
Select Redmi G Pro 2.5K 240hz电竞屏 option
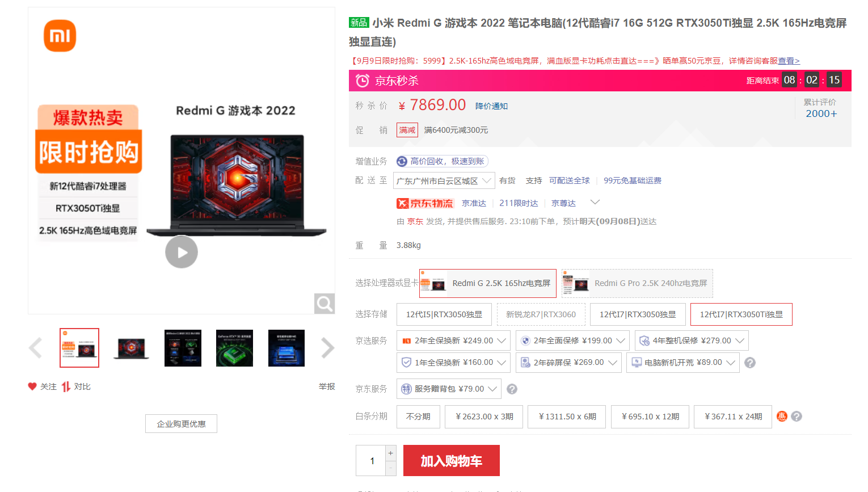pyautogui.click(x=637, y=283)
